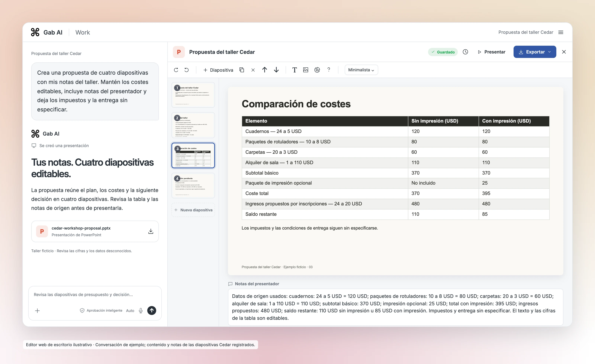Open the Minimalista theme dropdown
The image size is (595, 364).
coord(361,70)
